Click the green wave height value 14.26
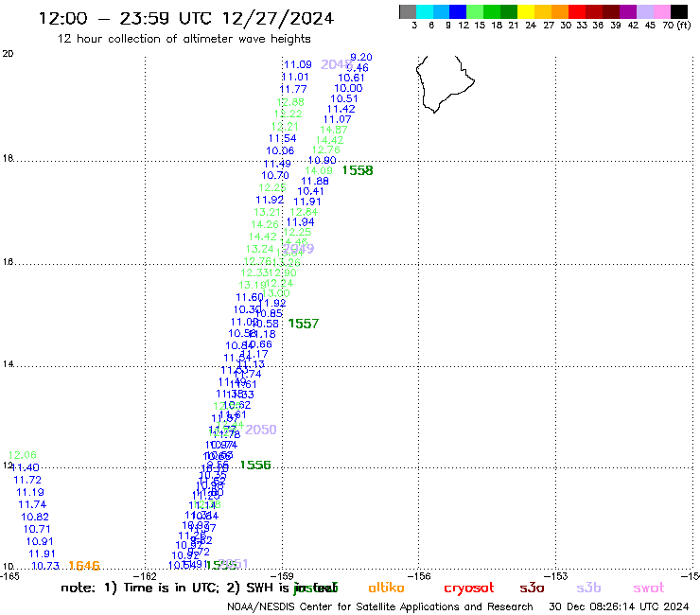This screenshot has height=615, width=700. [x=265, y=224]
